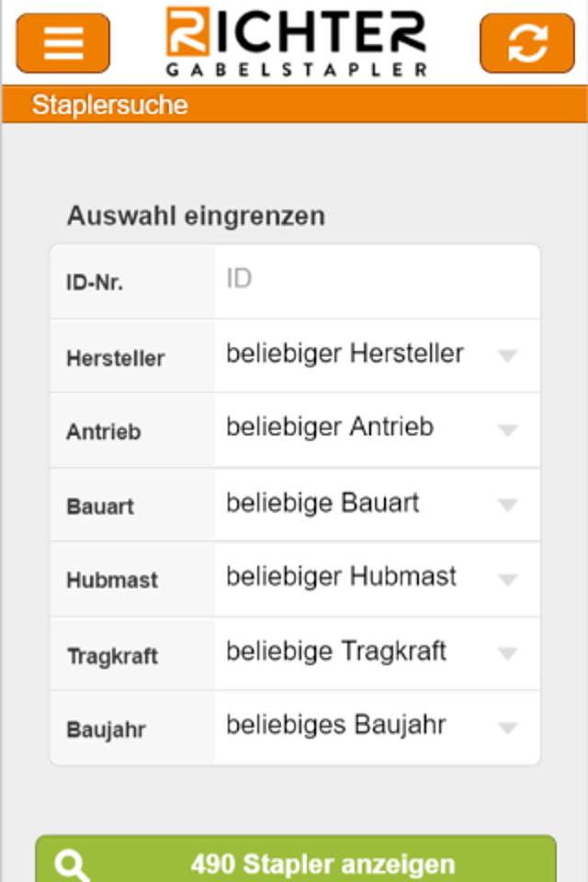Click the Antrieb dropdown arrow
588x882 pixels.
[507, 430]
